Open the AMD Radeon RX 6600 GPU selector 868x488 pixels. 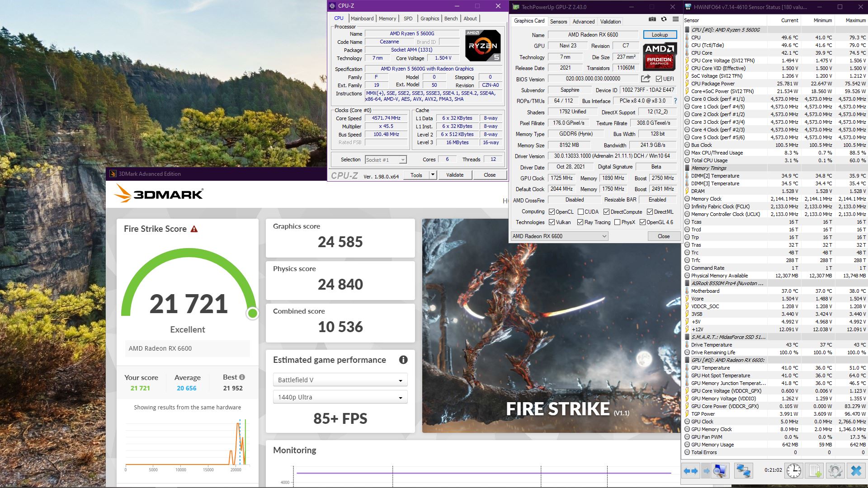click(559, 236)
